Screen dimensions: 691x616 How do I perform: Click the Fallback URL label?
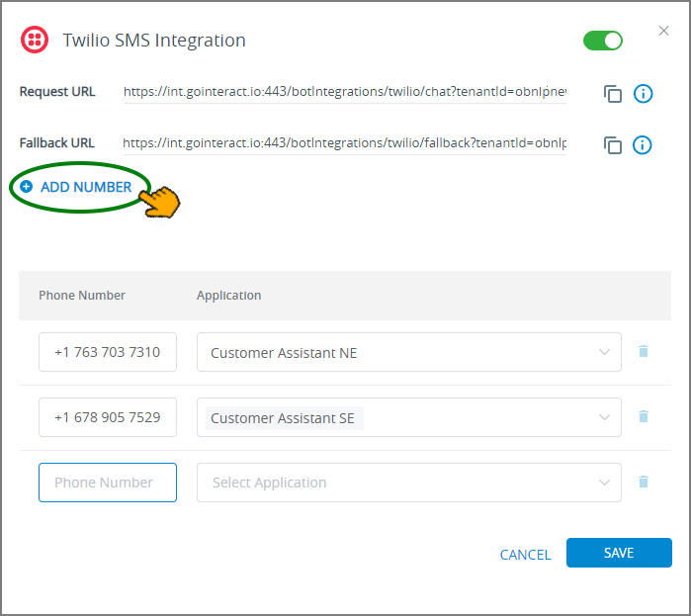coord(57,143)
